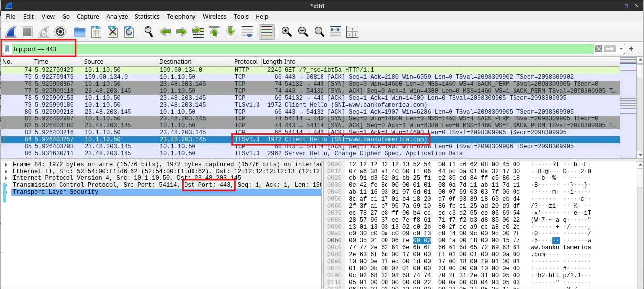Open the File menu
The width and height of the screenshot is (644, 289).
click(11, 17)
